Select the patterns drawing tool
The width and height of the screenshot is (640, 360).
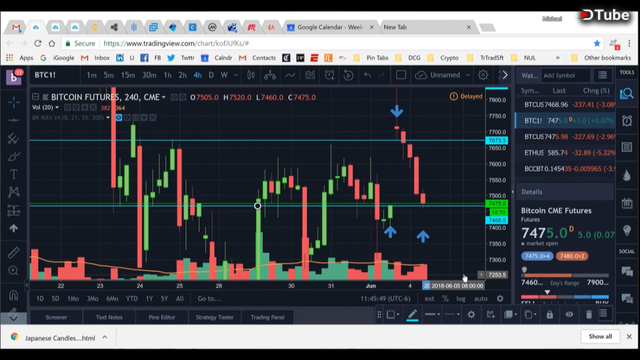(x=13, y=192)
